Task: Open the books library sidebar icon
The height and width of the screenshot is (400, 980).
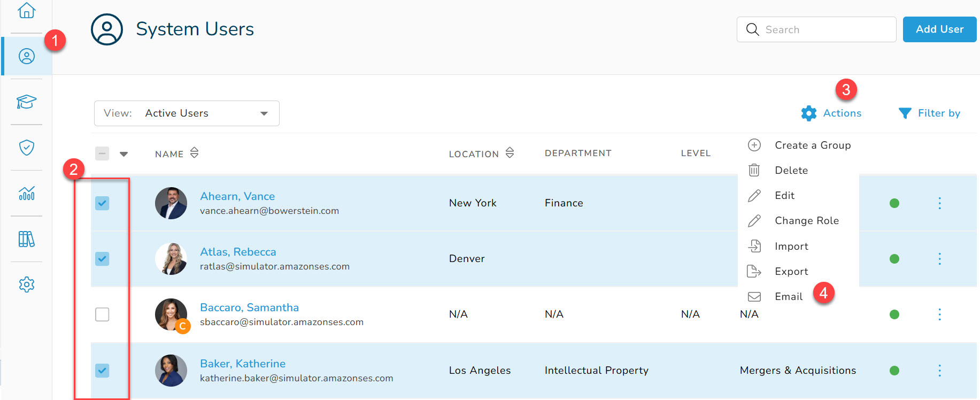Action: (x=27, y=239)
